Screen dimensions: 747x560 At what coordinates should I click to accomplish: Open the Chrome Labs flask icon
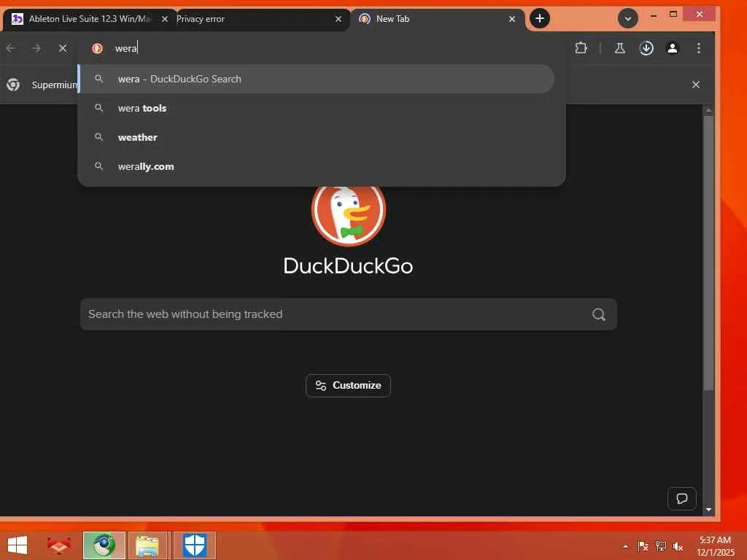pos(620,48)
